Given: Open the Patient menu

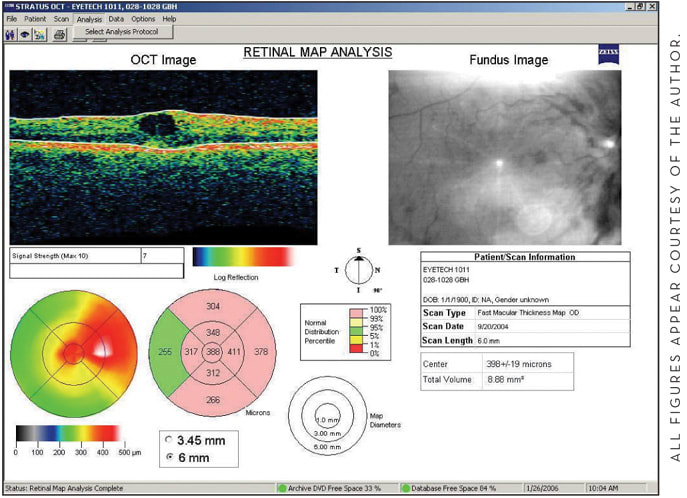Looking at the screenshot, I should click(x=35, y=19).
